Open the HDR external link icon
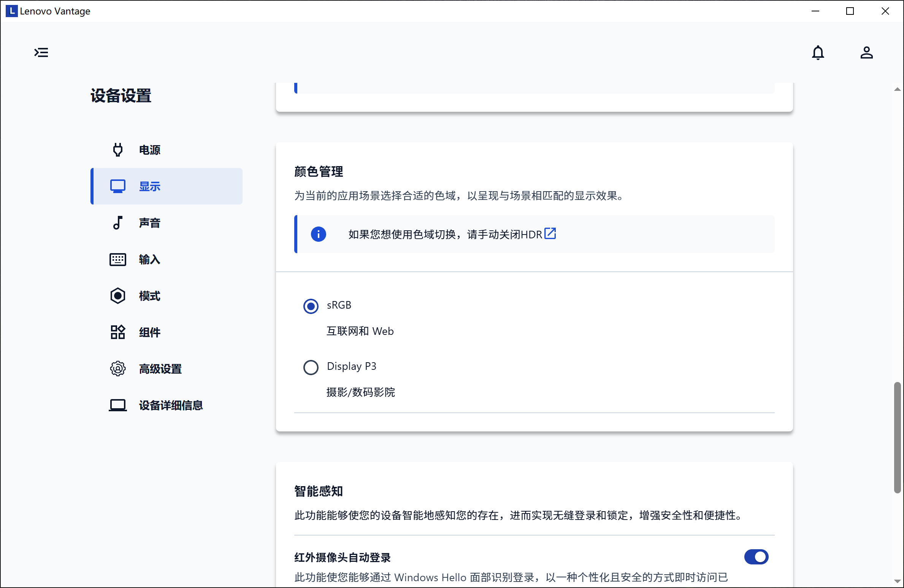The height and width of the screenshot is (588, 904). point(550,233)
